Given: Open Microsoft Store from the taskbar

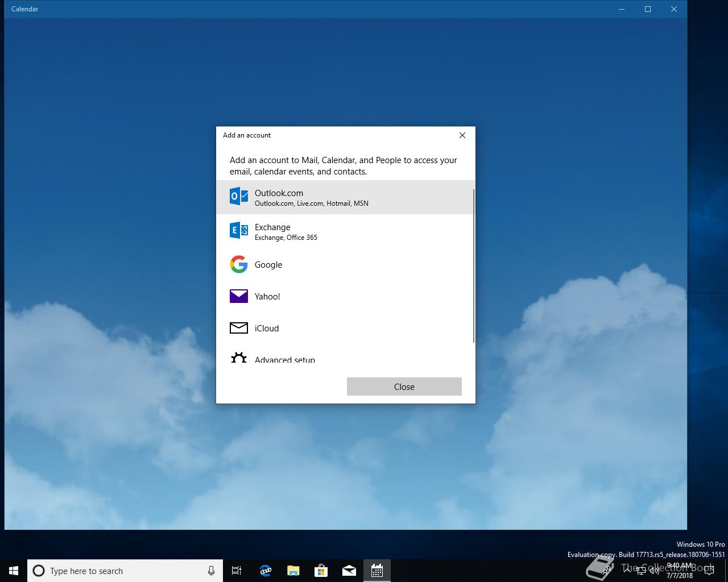Looking at the screenshot, I should 321,571.
